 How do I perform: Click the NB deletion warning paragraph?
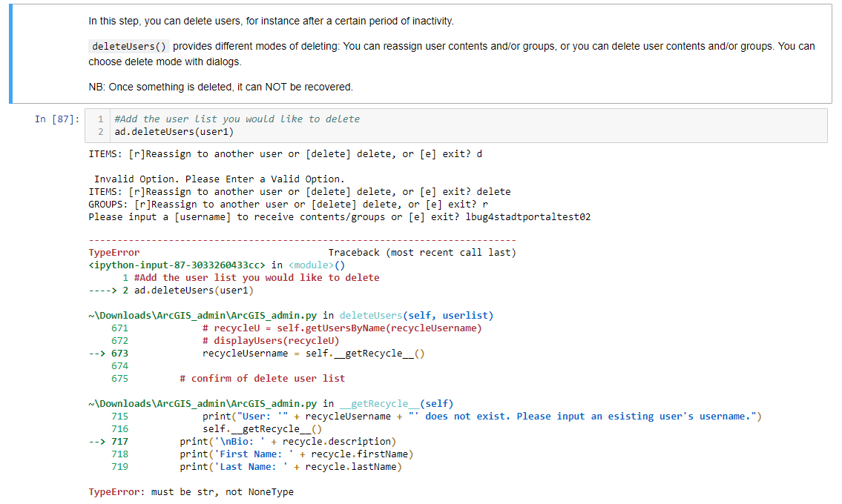[x=220, y=87]
